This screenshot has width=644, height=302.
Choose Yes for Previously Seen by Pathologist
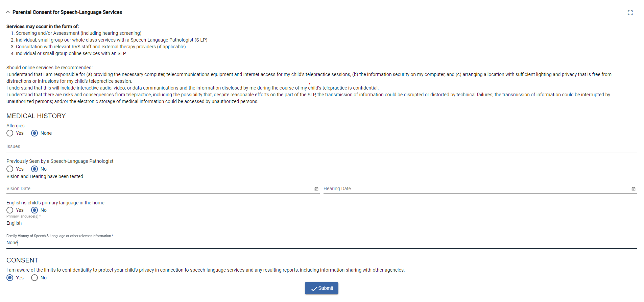tap(10, 169)
